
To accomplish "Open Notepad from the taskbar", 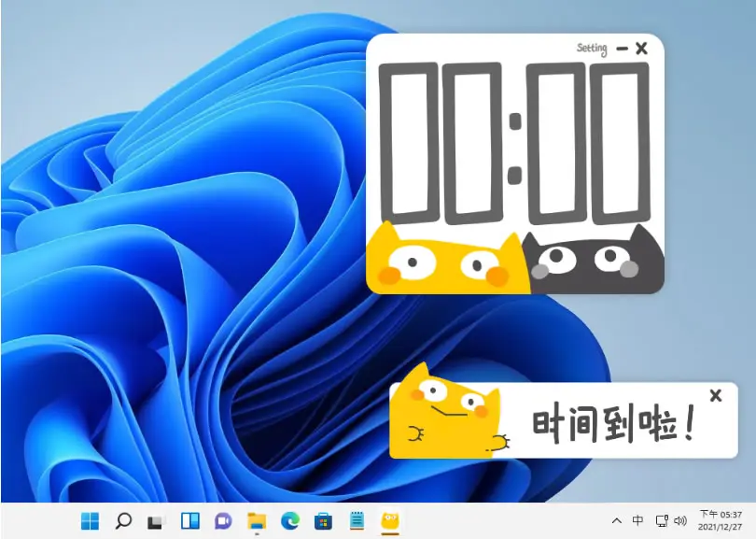I will pyautogui.click(x=357, y=520).
